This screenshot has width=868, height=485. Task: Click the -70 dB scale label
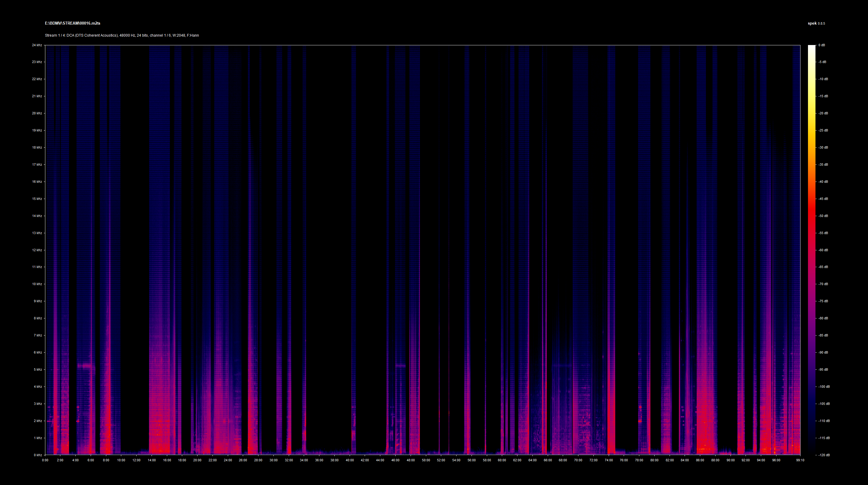(823, 284)
